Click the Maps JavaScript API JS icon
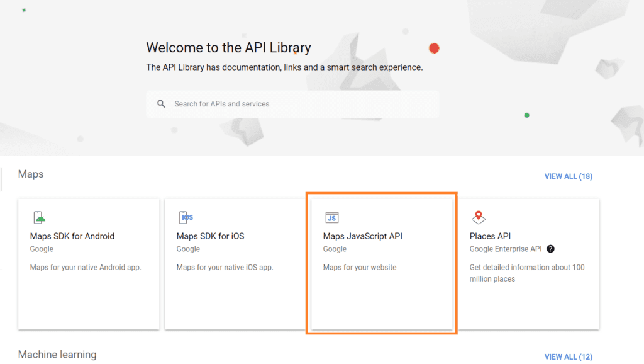This screenshot has width=644, height=364. point(332,217)
